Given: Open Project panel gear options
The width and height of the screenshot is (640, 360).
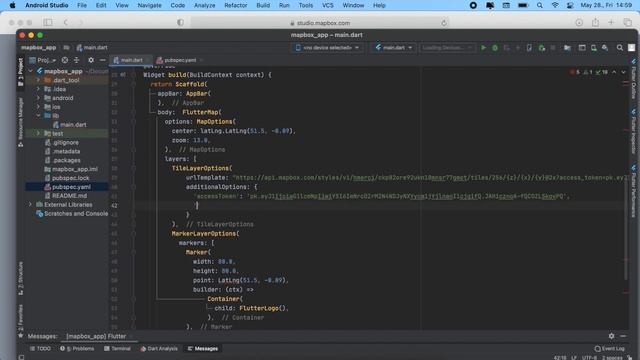Looking at the screenshot, I should click(x=91, y=60).
